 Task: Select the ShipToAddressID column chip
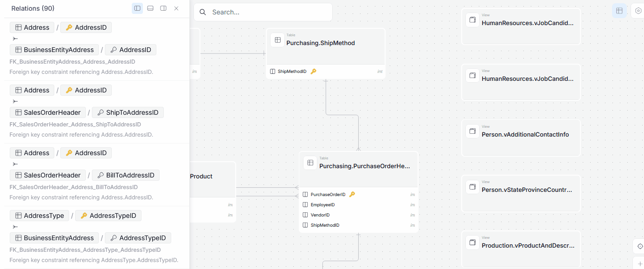(x=128, y=112)
